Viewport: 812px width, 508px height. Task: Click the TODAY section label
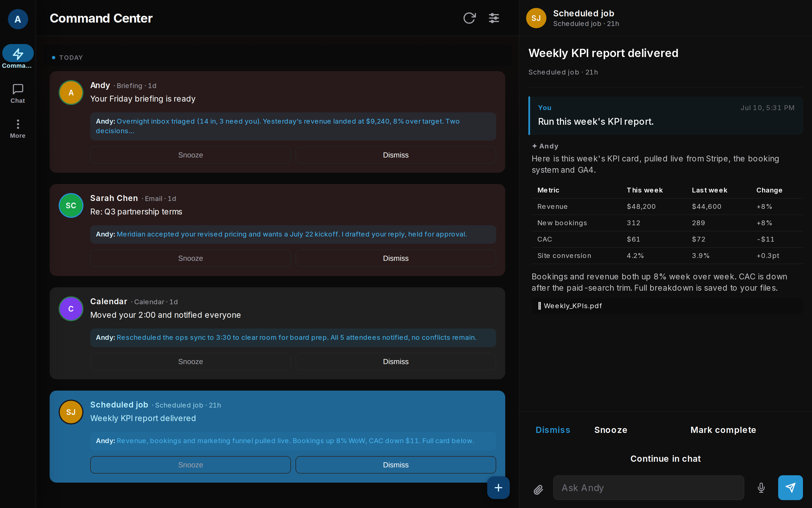tap(71, 58)
